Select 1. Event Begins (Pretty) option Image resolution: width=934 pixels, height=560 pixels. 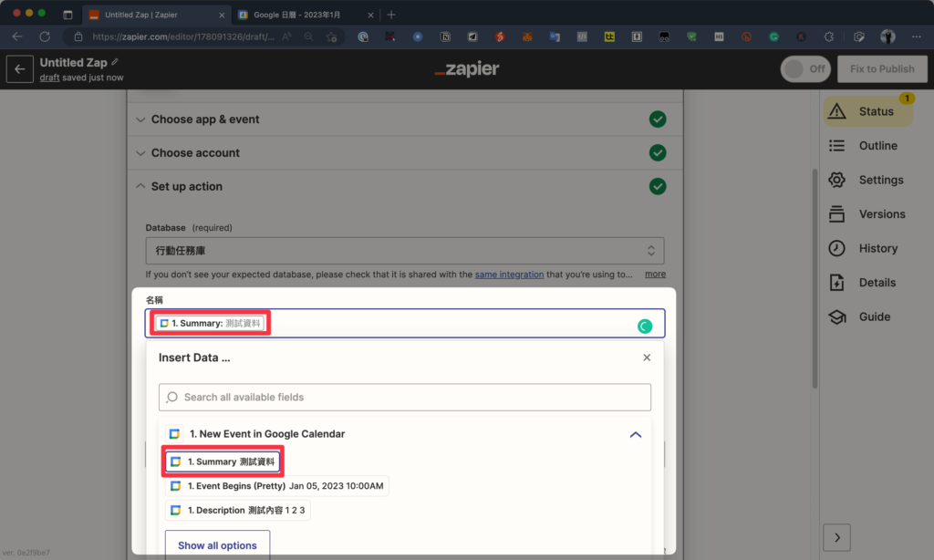pos(277,486)
